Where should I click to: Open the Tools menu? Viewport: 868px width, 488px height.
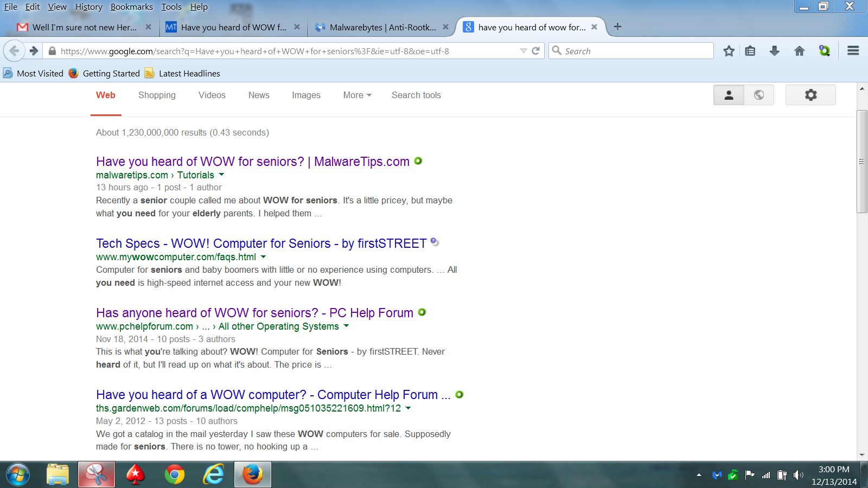point(171,7)
